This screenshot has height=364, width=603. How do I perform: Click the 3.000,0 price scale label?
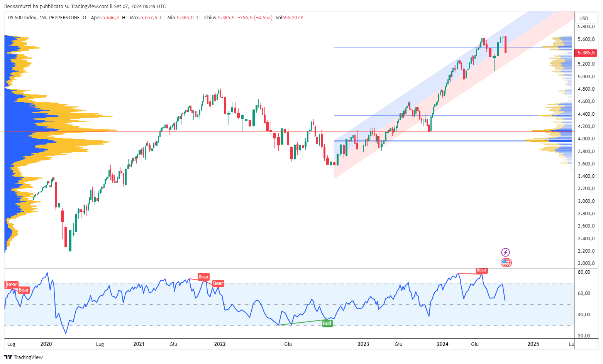coord(586,201)
